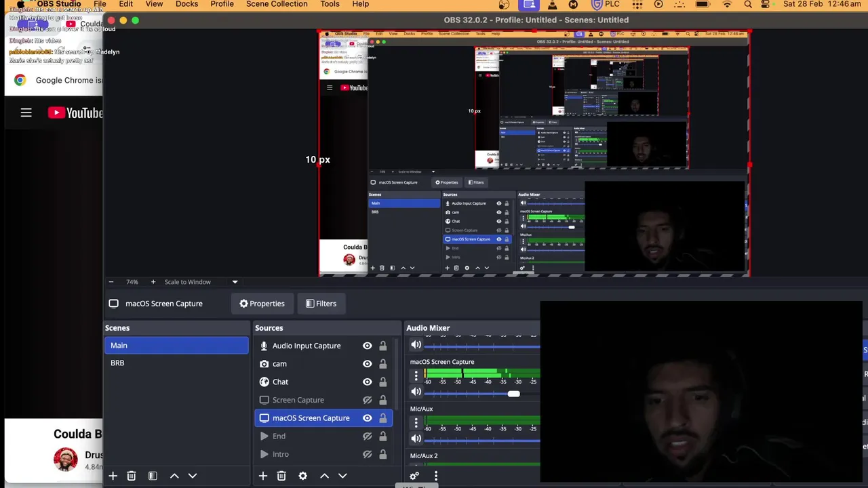Viewport: 868px width, 488px height.
Task: Open the Tools menu
Action: pos(330,4)
